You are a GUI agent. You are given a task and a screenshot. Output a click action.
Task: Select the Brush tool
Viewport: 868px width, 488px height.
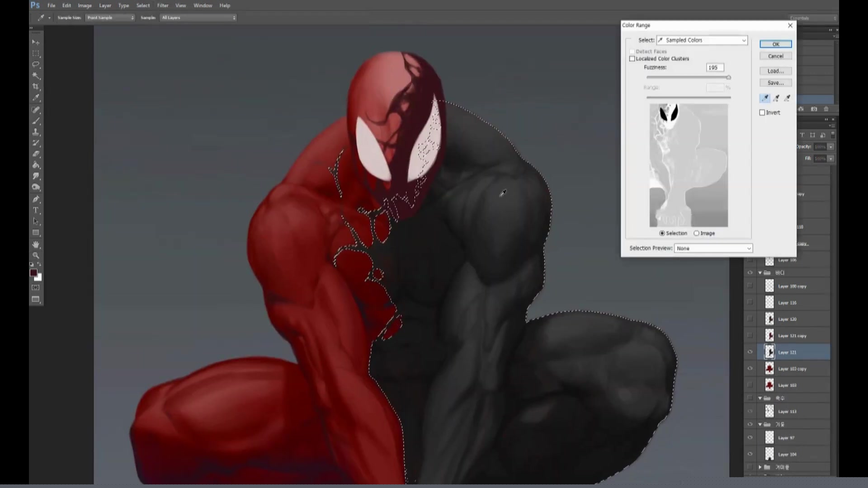(36, 121)
